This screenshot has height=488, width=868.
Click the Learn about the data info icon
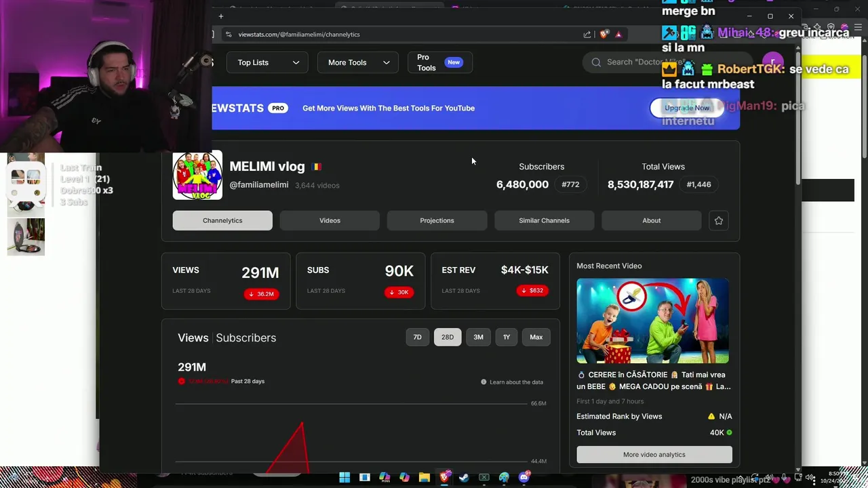click(x=484, y=382)
